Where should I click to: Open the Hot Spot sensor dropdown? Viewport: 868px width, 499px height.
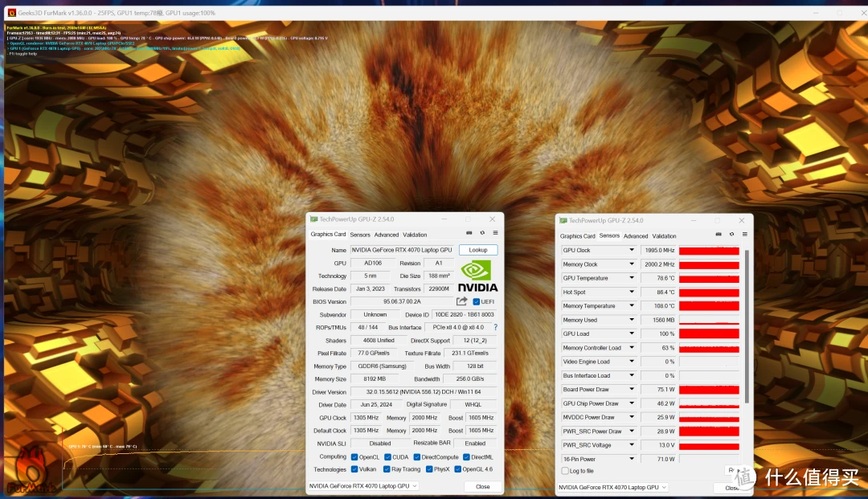click(632, 292)
